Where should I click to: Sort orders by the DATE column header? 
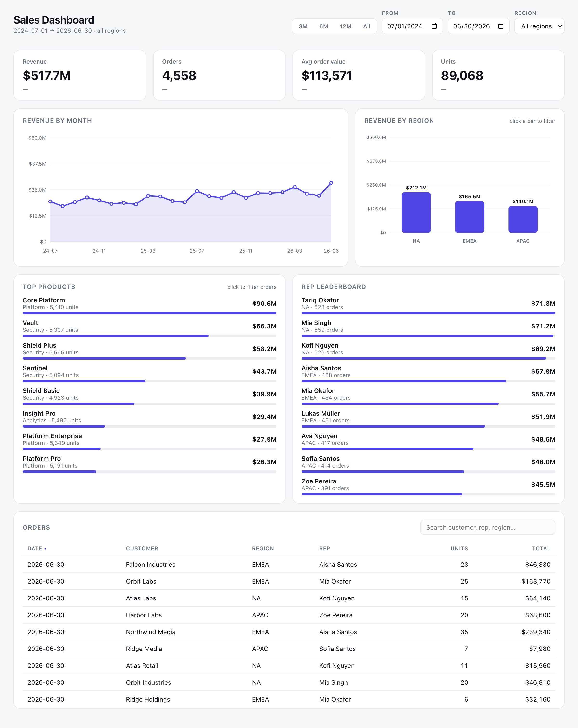[x=36, y=548]
